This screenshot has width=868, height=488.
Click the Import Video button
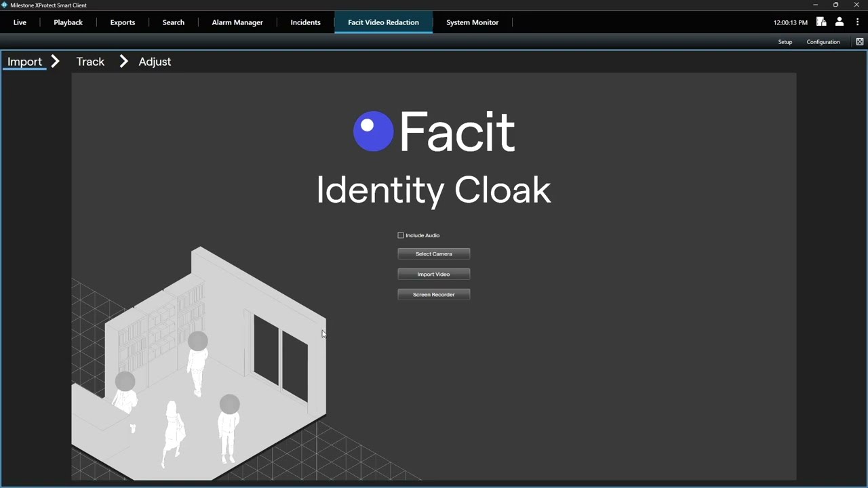point(434,274)
